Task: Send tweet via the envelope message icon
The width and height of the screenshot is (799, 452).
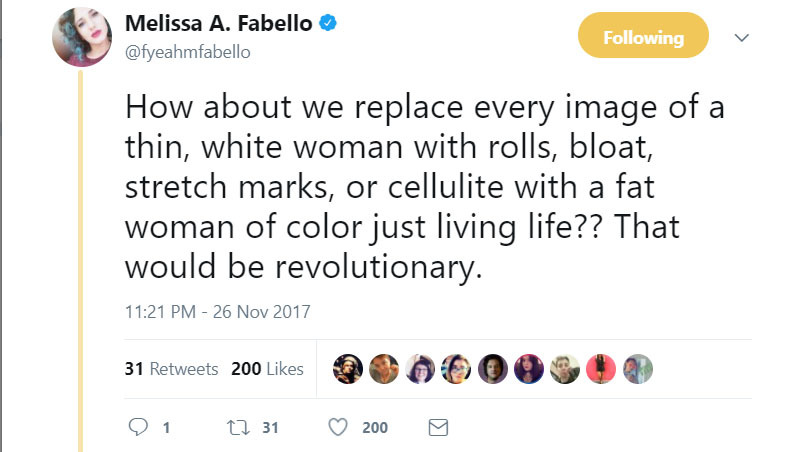Action: tap(437, 427)
